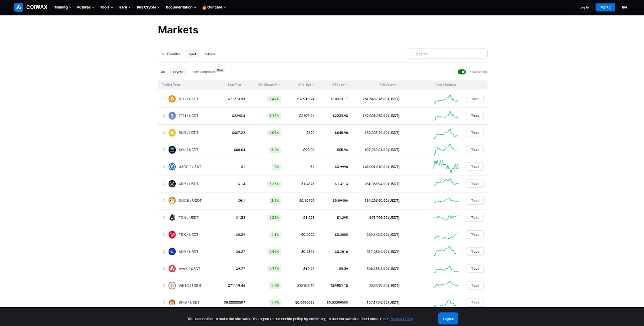The image size is (644, 326).
Task: Expand the Documentation dropdown menu
Action: 181,7
